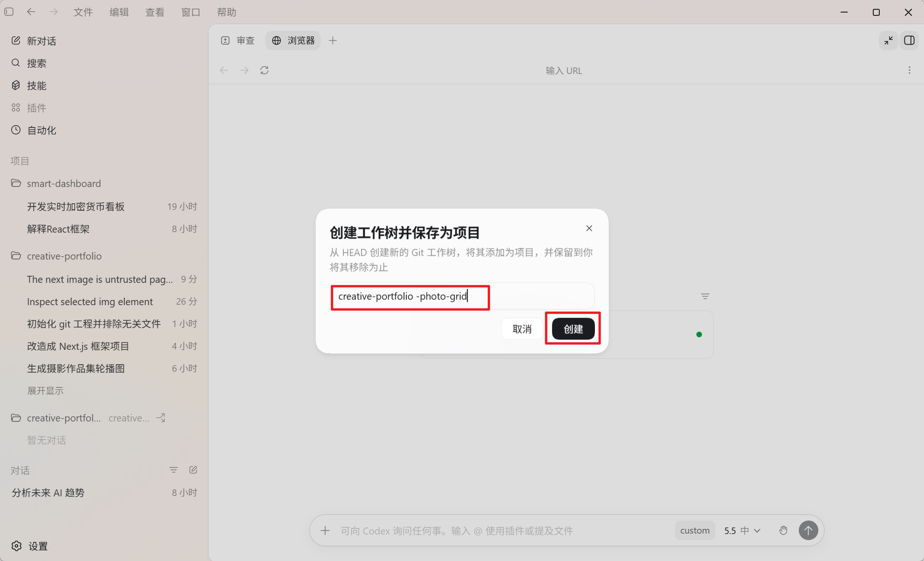Click the filter icon behind the dialog
Viewport: 924px width, 561px height.
point(705,296)
